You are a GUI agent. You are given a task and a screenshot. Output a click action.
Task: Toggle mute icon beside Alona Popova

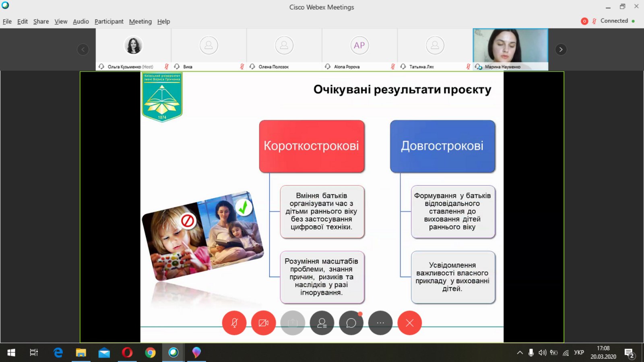393,67
